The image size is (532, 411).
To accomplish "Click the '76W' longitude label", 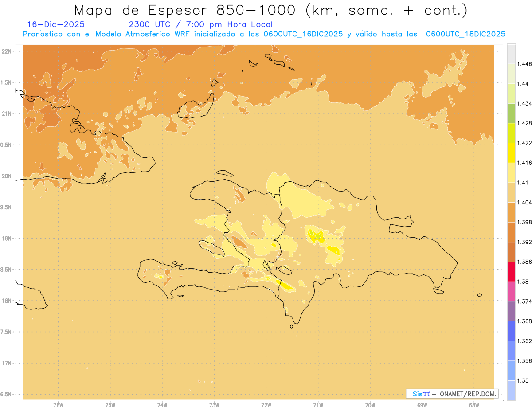I will click(x=58, y=405).
